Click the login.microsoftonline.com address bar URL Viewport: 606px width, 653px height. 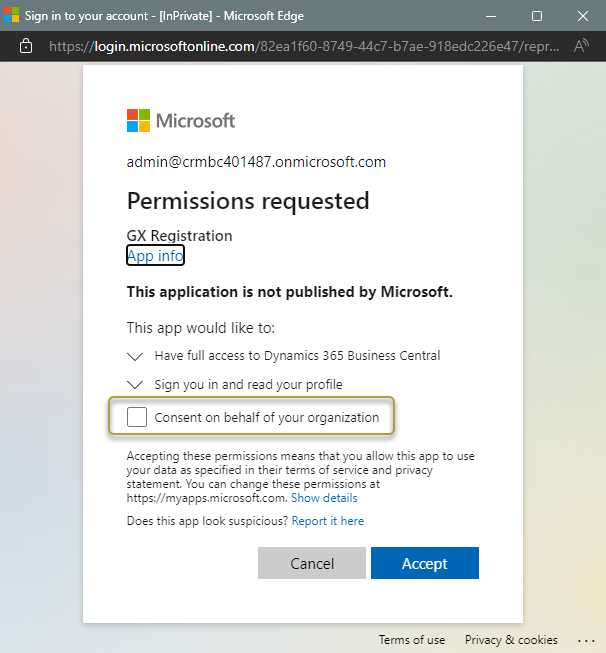[300, 46]
